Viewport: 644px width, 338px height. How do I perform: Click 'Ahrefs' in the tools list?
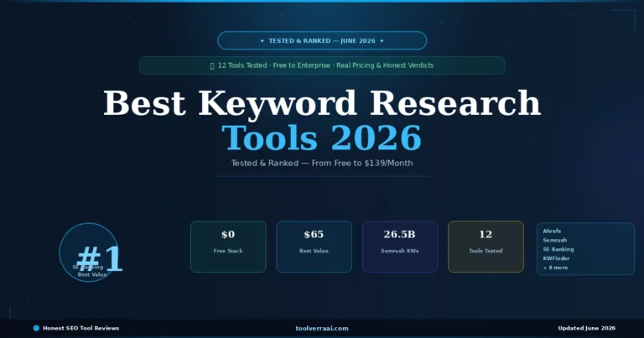pos(552,231)
